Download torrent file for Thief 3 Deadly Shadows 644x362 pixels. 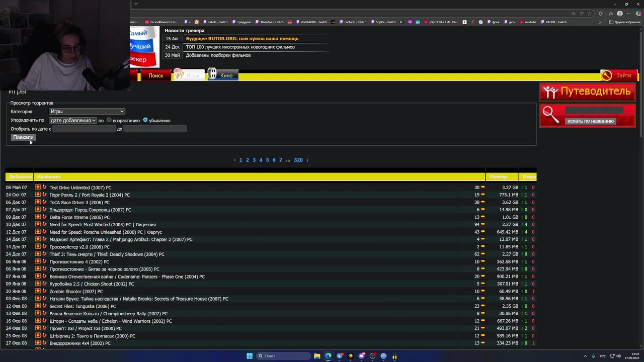[x=38, y=254]
